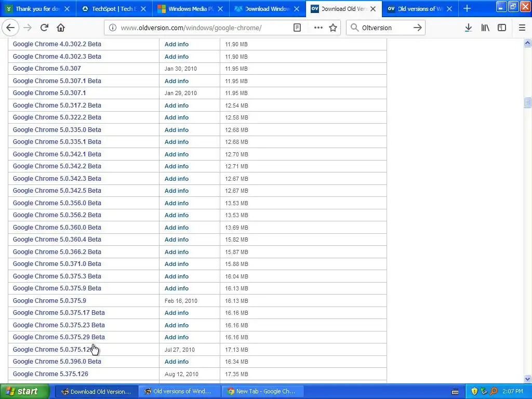Image resolution: width=532 pixels, height=399 pixels.
Task: Open Google Chrome 5.0.307.1 stable link
Action: 49,93
